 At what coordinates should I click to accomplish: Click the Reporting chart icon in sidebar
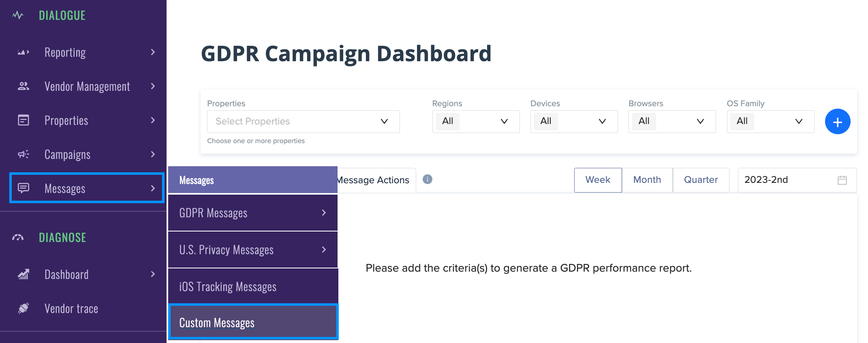tap(23, 52)
